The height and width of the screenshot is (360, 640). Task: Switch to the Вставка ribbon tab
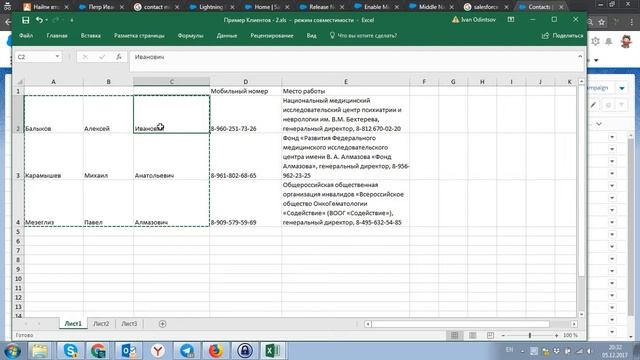91,36
